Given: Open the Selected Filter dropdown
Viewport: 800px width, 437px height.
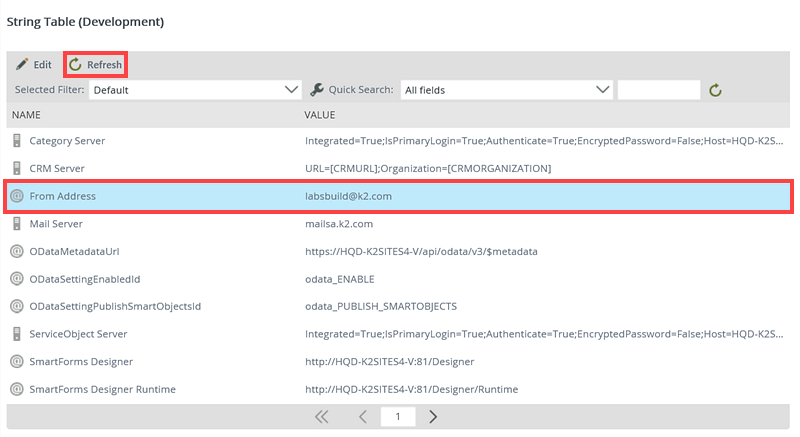Looking at the screenshot, I should pos(195,90).
